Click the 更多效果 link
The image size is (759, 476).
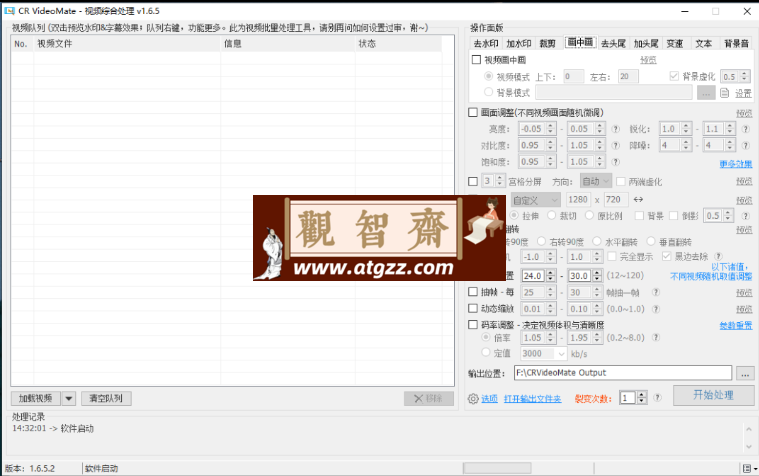tap(736, 164)
